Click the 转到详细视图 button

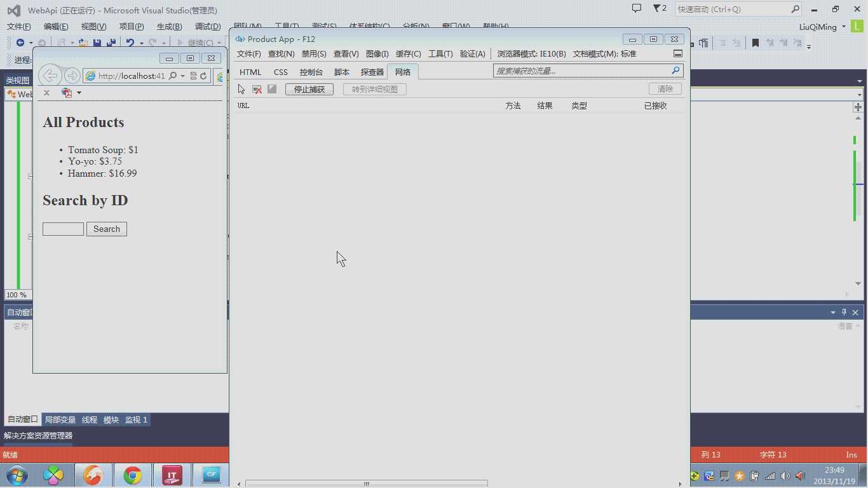[x=375, y=90]
